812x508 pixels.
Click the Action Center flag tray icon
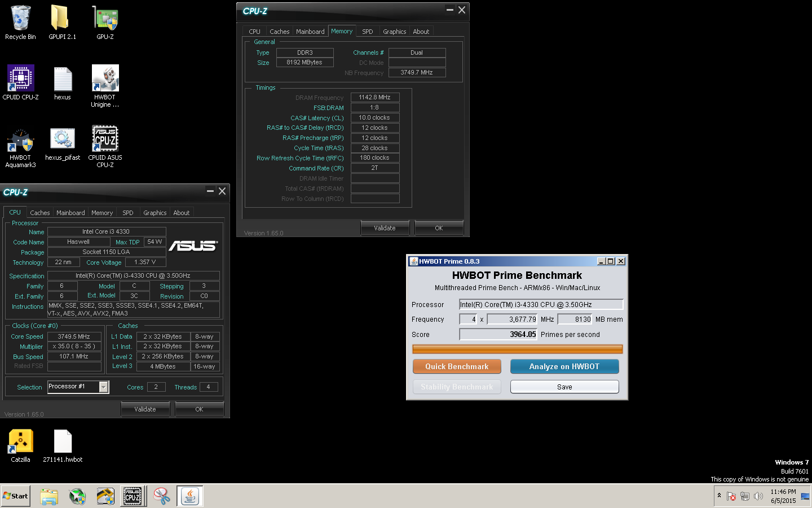(x=731, y=496)
